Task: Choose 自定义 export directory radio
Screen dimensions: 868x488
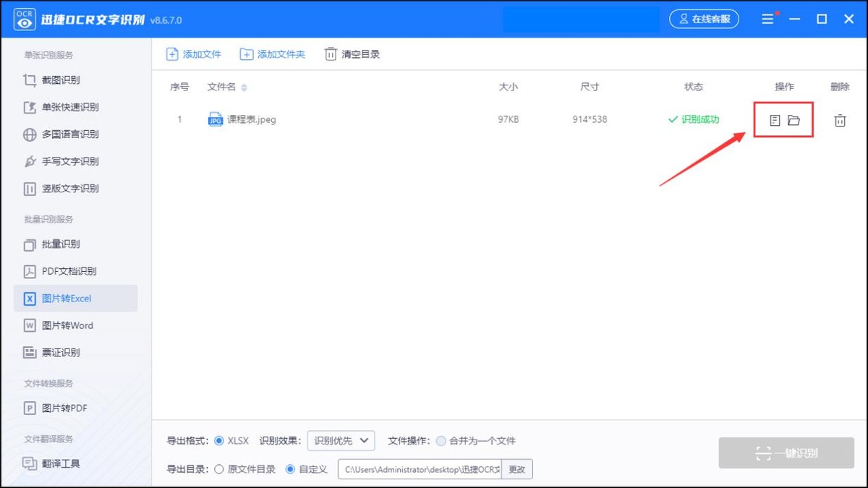Action: click(291, 469)
